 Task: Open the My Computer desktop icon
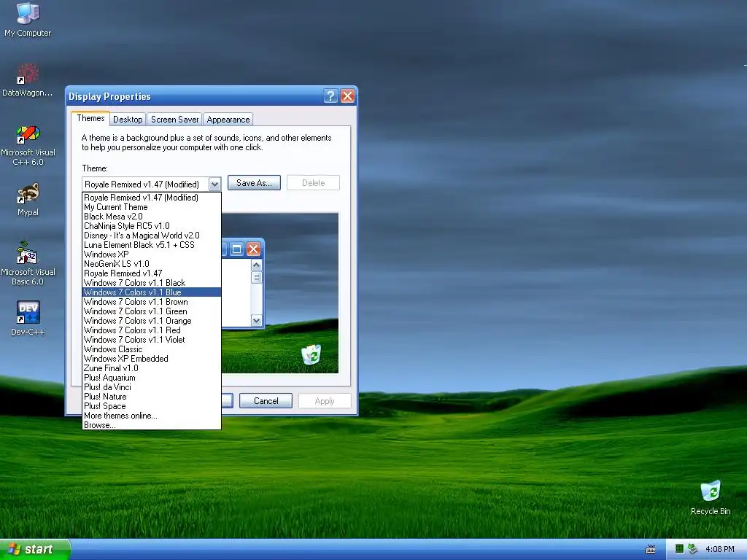pos(28,20)
